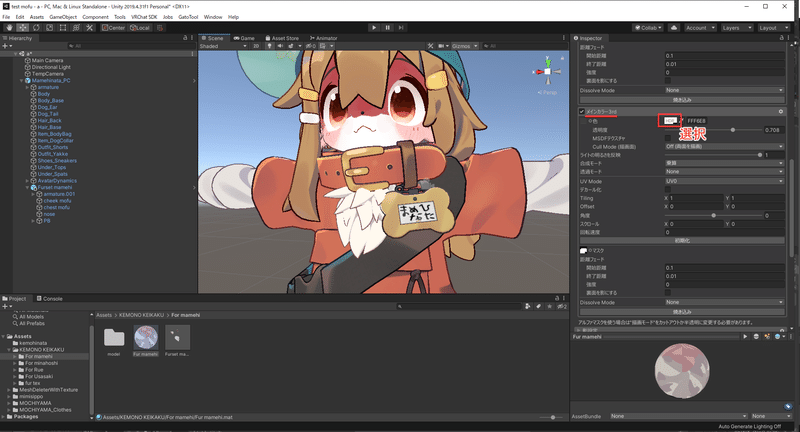Switch to the Game tab
800x432 pixels.
[244, 38]
